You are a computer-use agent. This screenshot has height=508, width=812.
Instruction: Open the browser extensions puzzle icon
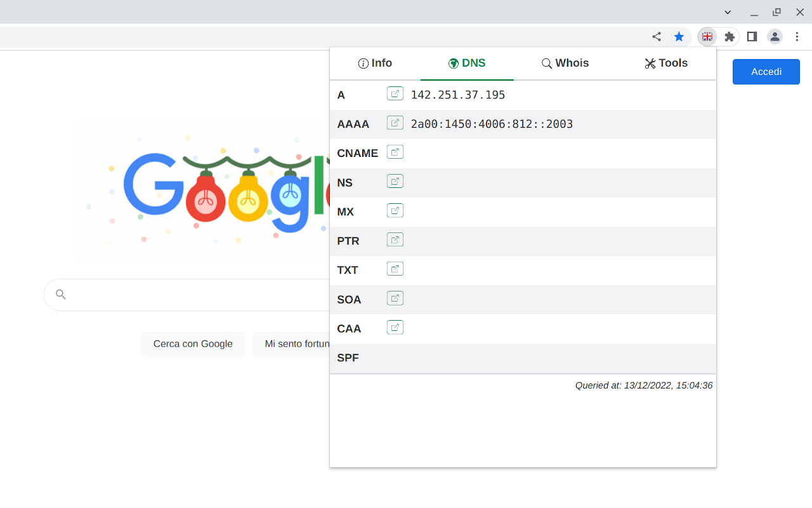[730, 36]
